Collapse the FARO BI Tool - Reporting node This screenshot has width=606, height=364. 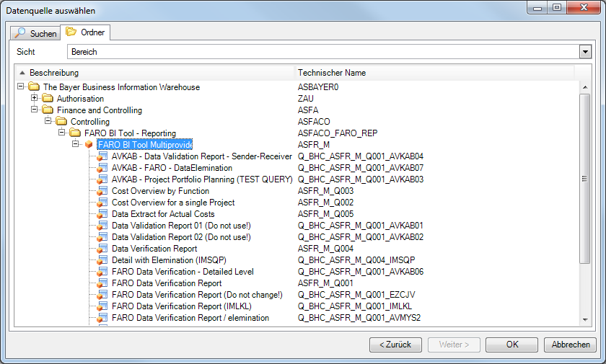(61, 133)
